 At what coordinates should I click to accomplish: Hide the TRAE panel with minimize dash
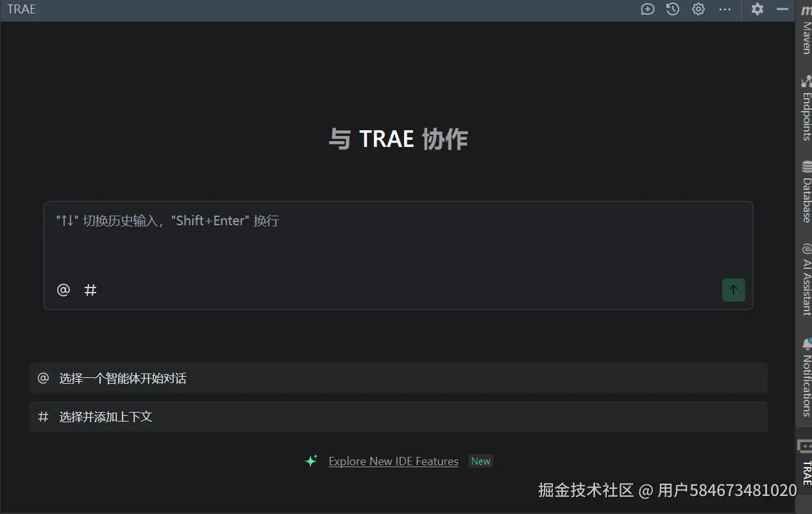pyautogui.click(x=782, y=9)
